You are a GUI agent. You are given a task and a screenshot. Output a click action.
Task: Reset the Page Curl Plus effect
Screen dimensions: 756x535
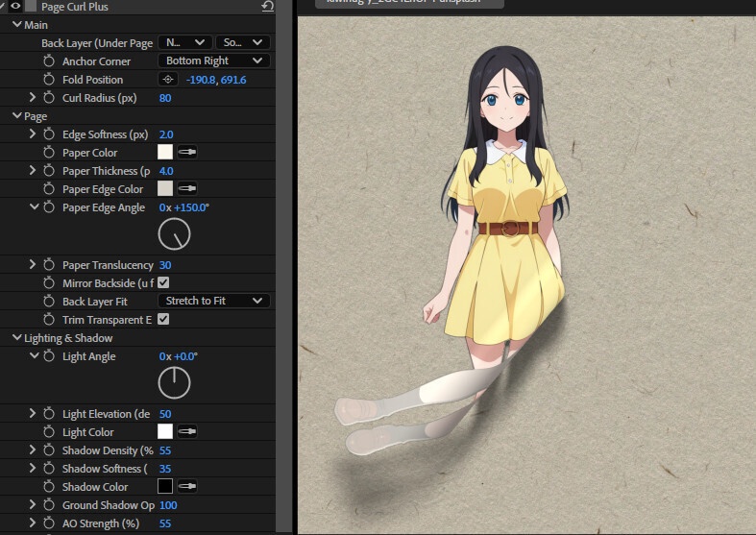tap(268, 6)
